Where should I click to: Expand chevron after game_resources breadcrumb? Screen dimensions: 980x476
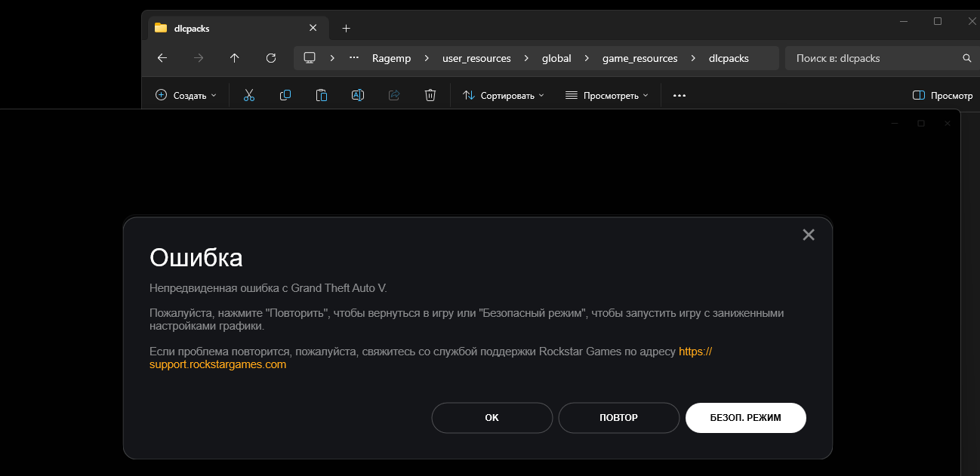pyautogui.click(x=693, y=58)
